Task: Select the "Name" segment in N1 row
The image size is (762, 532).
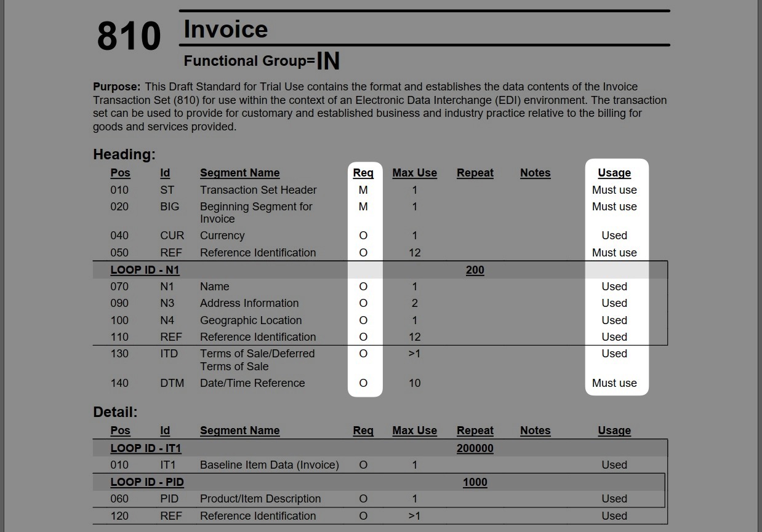Action: click(x=215, y=287)
